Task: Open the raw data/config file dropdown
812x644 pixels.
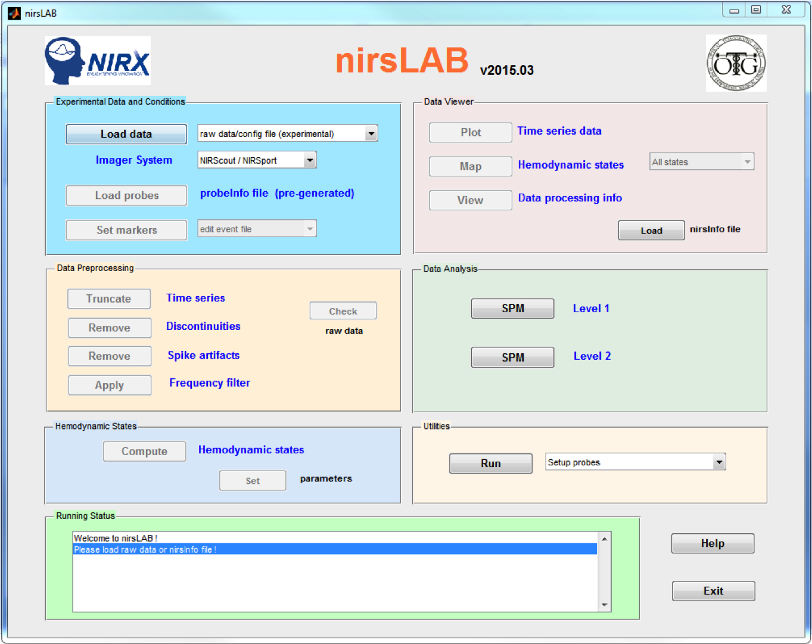Action: [288, 133]
